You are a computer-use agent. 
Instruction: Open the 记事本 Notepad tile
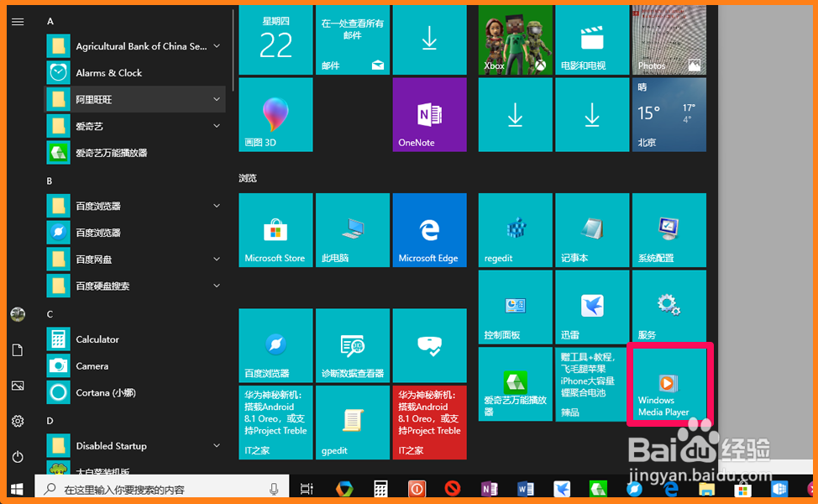591,230
